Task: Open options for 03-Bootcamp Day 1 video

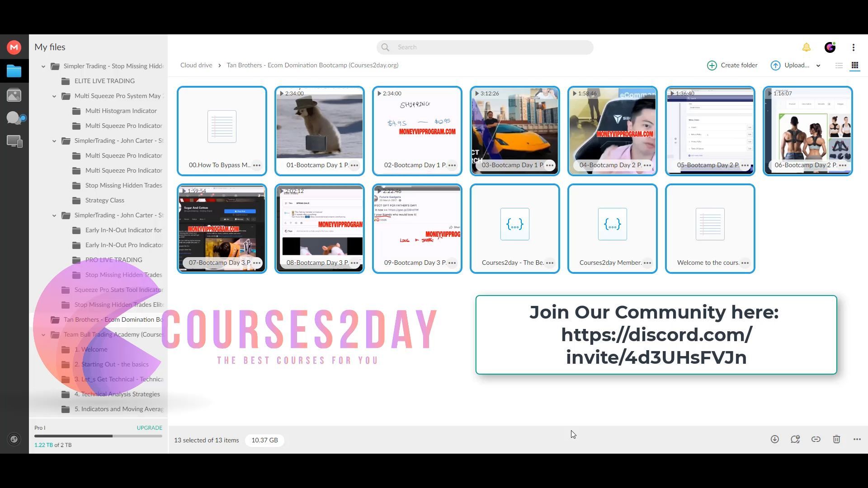Action: (550, 165)
